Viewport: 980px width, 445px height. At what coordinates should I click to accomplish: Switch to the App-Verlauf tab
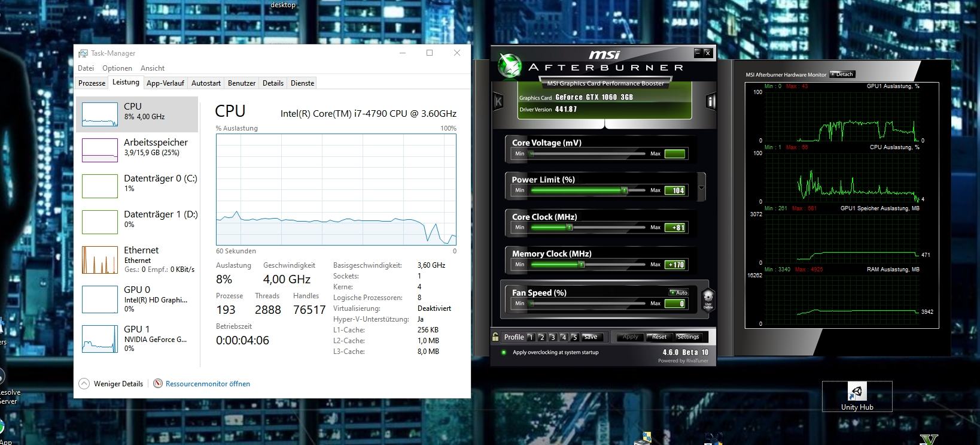[x=165, y=83]
